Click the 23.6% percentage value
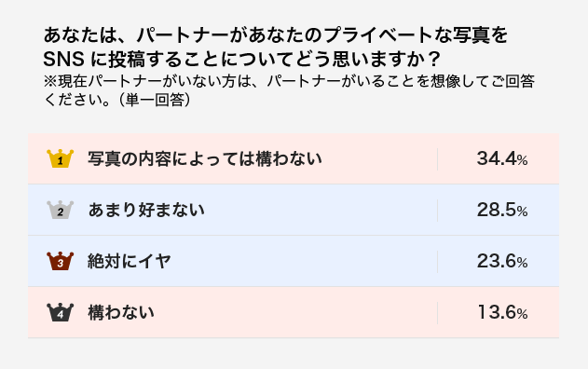 [x=502, y=261]
